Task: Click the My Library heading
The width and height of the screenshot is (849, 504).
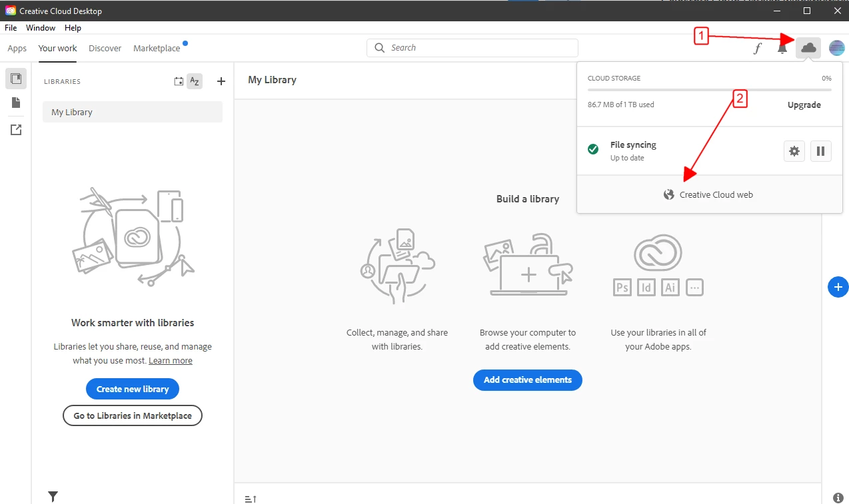Action: [272, 79]
